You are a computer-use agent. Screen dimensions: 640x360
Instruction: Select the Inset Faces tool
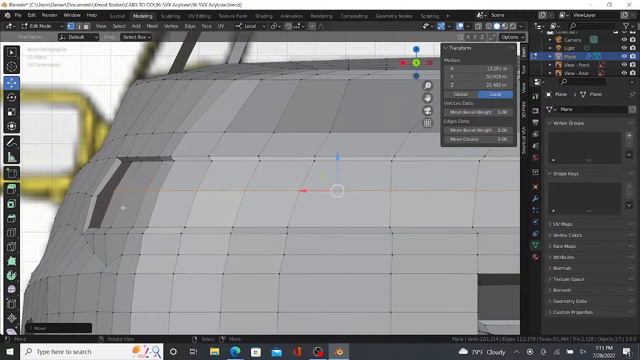click(11, 204)
